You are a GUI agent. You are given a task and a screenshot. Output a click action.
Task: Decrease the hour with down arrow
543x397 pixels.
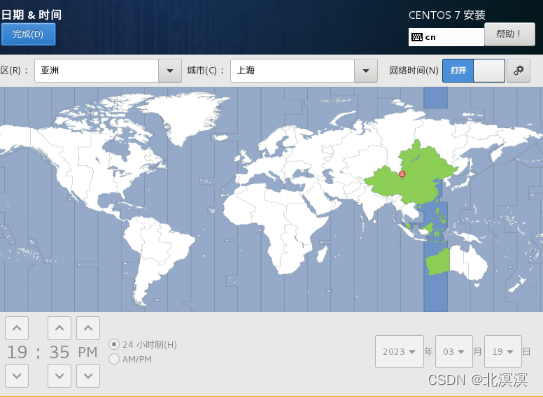17,376
